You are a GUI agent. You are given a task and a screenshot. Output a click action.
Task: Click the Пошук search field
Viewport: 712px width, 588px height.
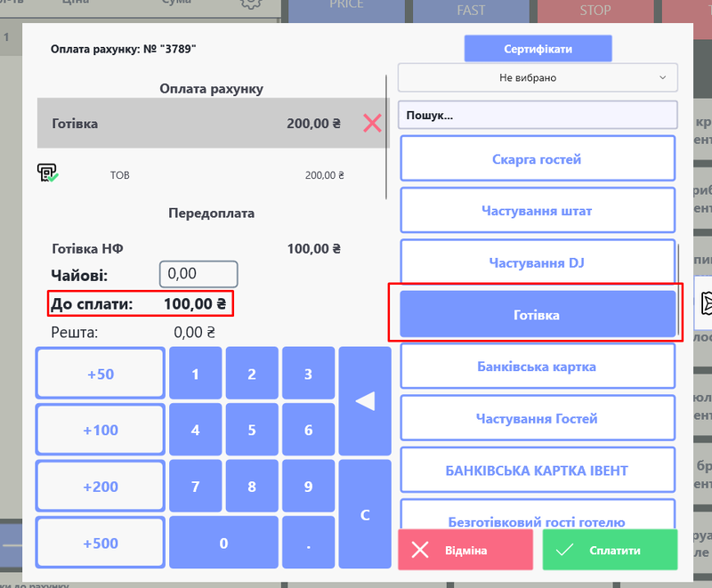(538, 115)
